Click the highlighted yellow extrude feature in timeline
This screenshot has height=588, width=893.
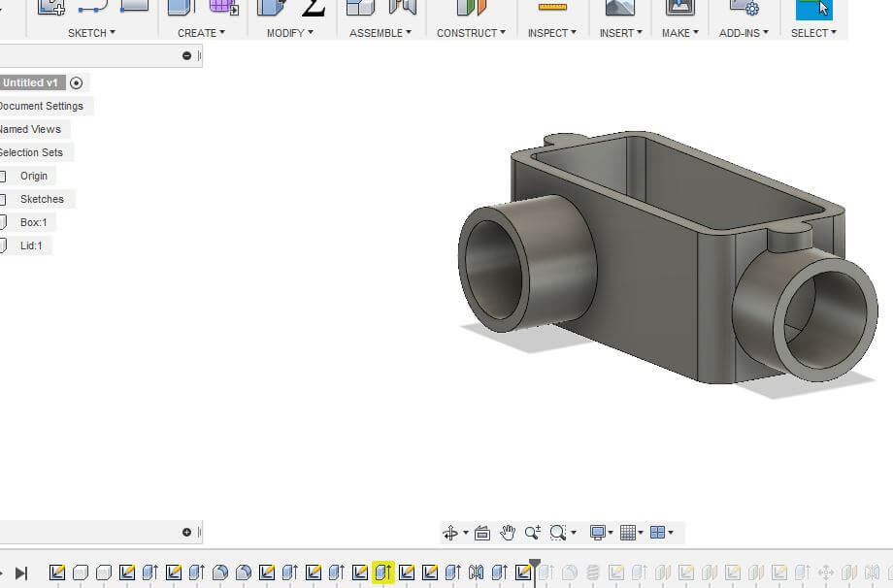pyautogui.click(x=383, y=572)
